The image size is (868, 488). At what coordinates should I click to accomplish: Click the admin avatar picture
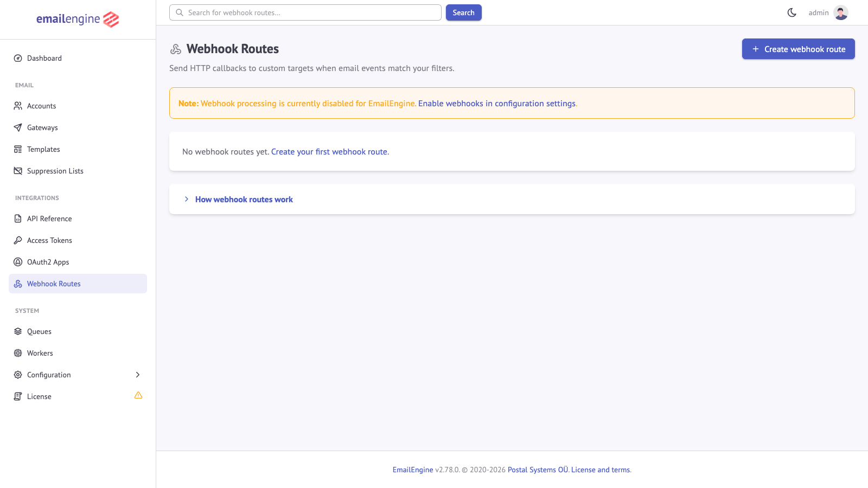pyautogui.click(x=841, y=12)
